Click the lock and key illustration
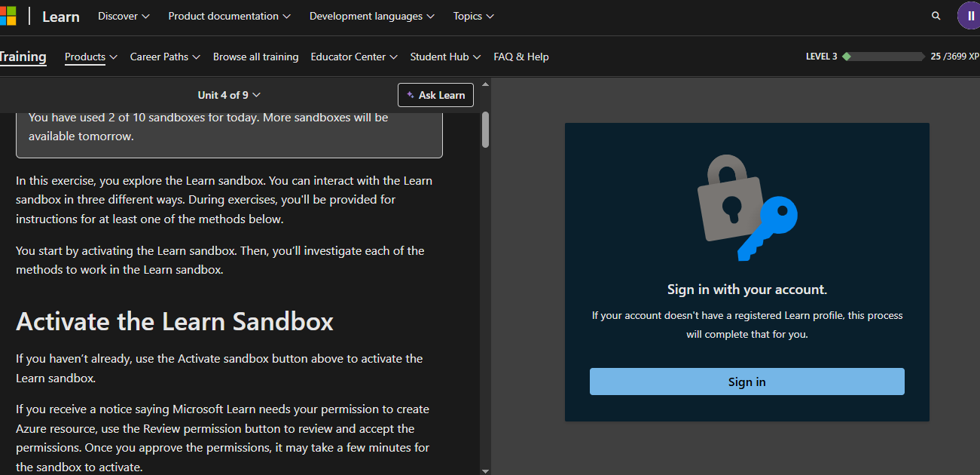980x475 pixels. coord(746,207)
